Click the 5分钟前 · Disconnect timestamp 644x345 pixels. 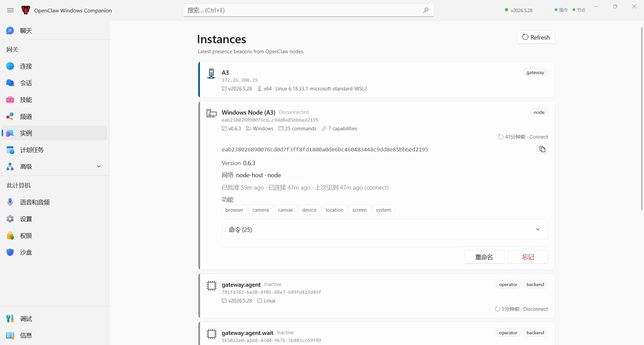click(x=522, y=309)
